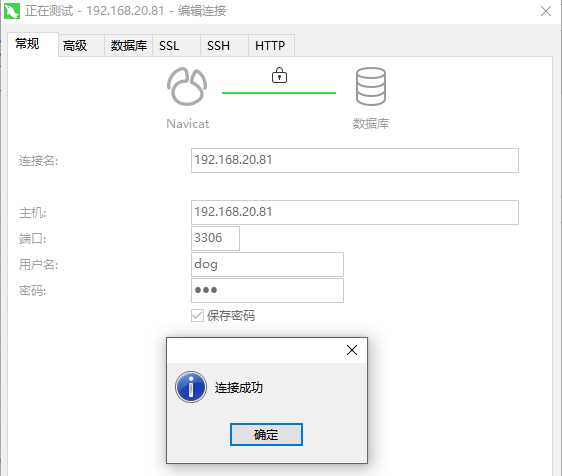The image size is (562, 476).
Task: Switch to the HTTP tab
Action: [271, 46]
